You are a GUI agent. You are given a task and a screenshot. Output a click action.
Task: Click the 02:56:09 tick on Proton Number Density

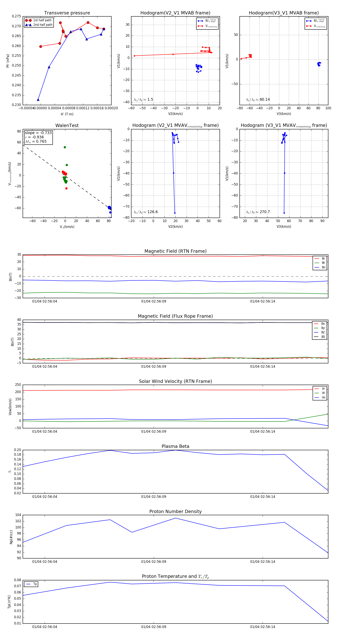click(x=153, y=561)
